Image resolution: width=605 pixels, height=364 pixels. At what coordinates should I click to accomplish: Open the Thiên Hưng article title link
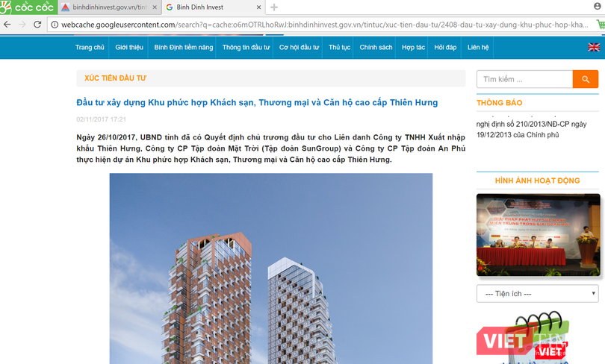click(x=257, y=102)
